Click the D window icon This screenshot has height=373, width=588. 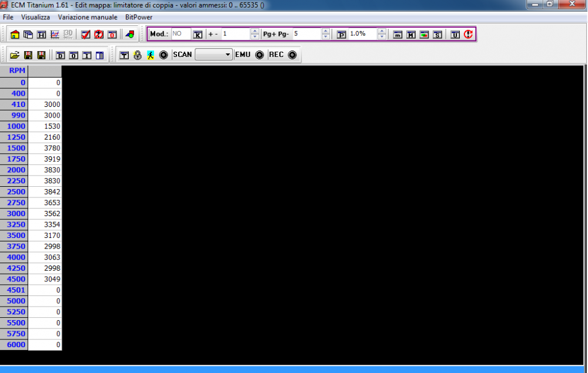point(60,55)
